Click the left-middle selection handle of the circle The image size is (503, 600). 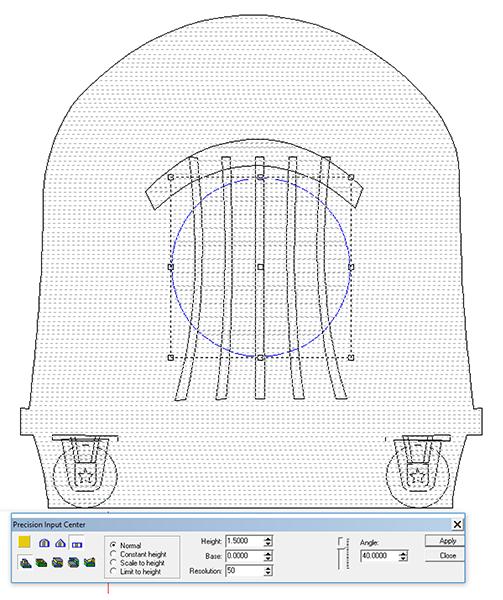(x=171, y=267)
